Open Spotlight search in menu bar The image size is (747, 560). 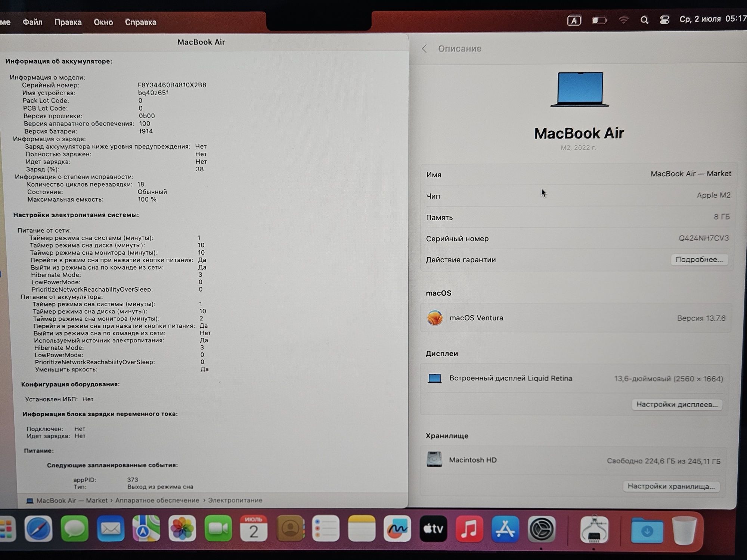pos(644,20)
